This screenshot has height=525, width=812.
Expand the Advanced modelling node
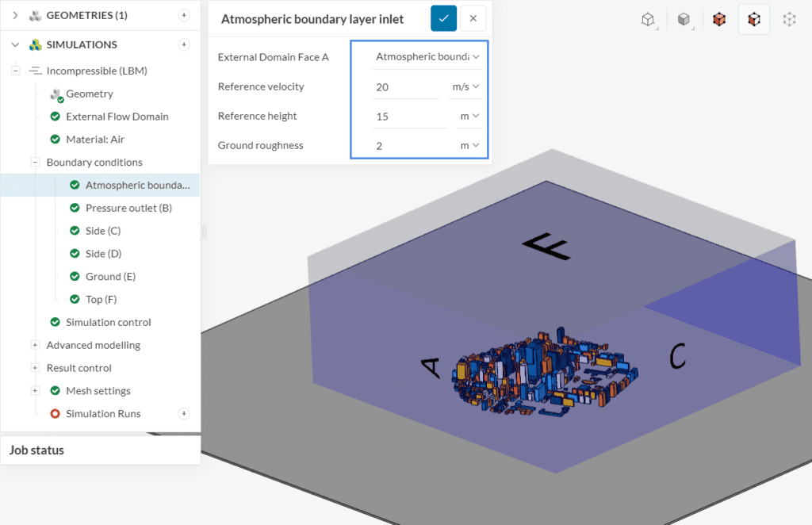click(x=35, y=345)
